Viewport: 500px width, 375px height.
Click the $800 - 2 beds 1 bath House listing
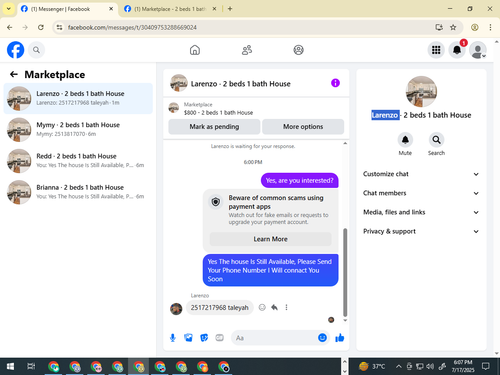click(218, 113)
